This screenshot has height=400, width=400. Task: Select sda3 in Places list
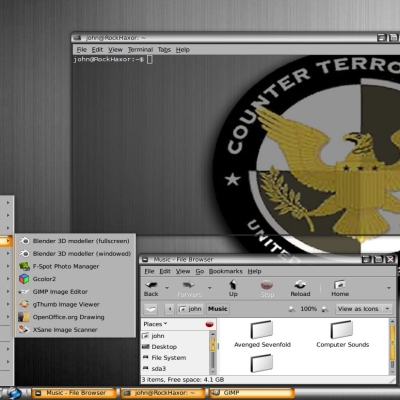click(x=175, y=369)
